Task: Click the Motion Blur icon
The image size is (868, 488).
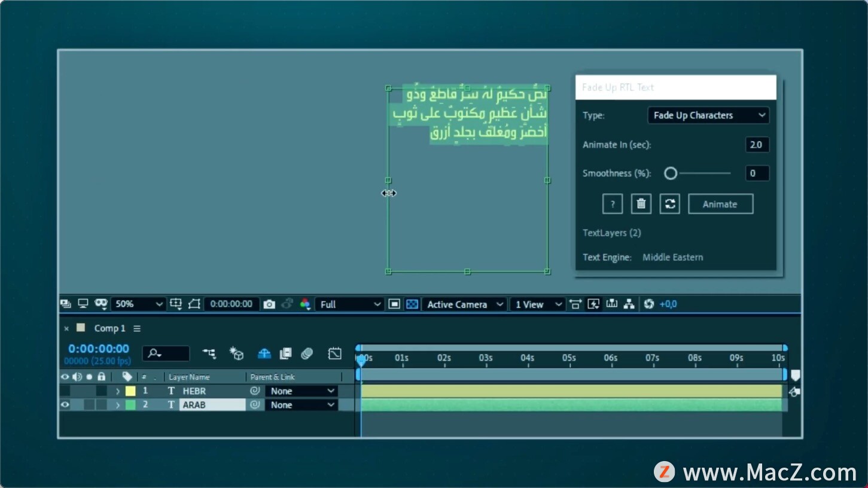Action: coord(307,353)
